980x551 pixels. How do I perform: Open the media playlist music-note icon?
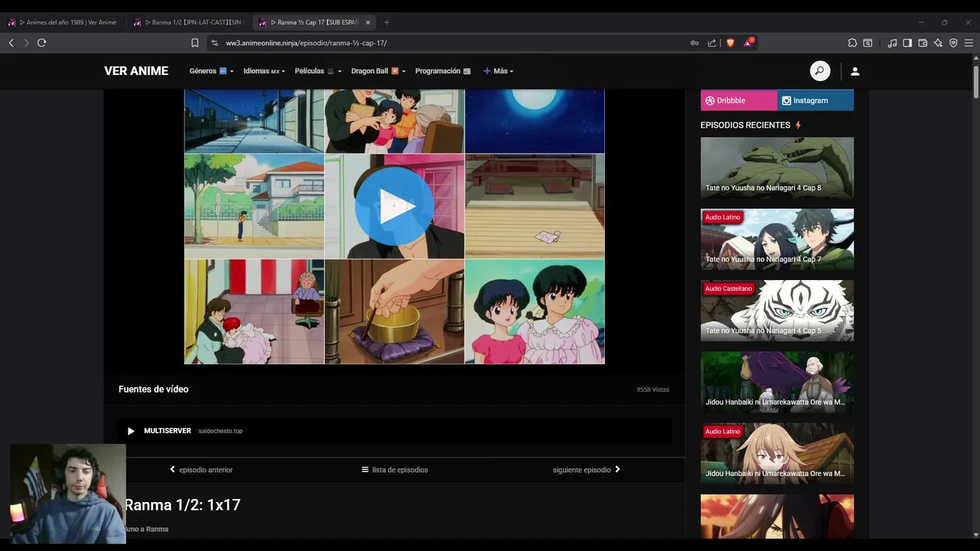pos(892,43)
